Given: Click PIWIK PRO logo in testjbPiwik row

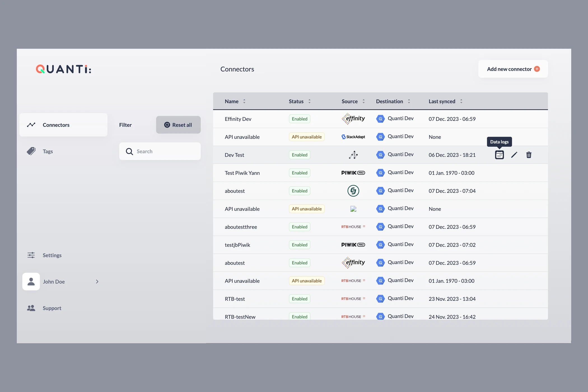Looking at the screenshot, I should pos(353,245).
